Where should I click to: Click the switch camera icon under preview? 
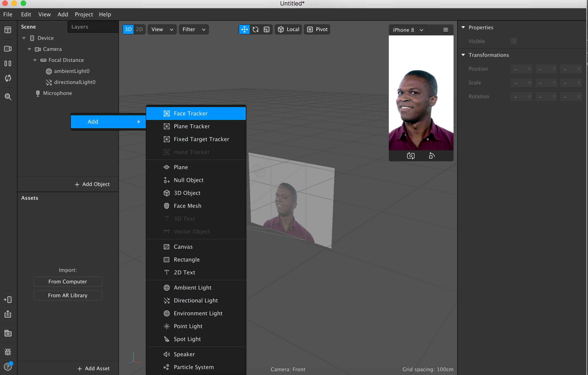click(411, 156)
